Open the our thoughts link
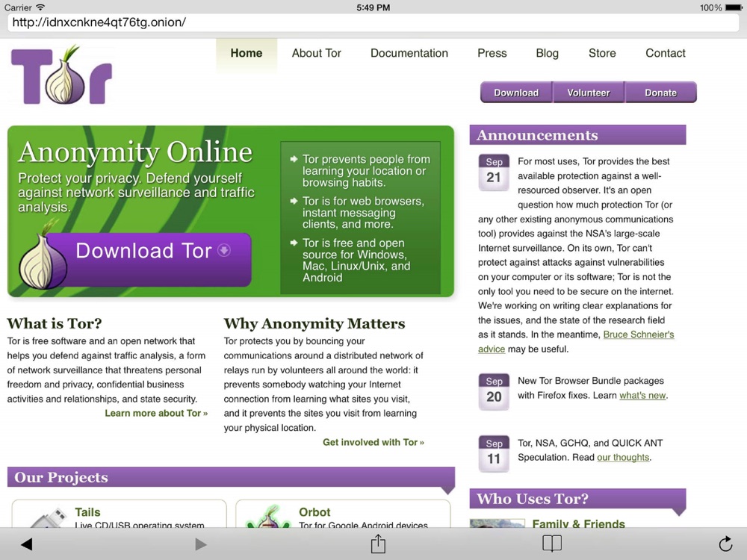Image resolution: width=747 pixels, height=560 pixels. click(623, 458)
